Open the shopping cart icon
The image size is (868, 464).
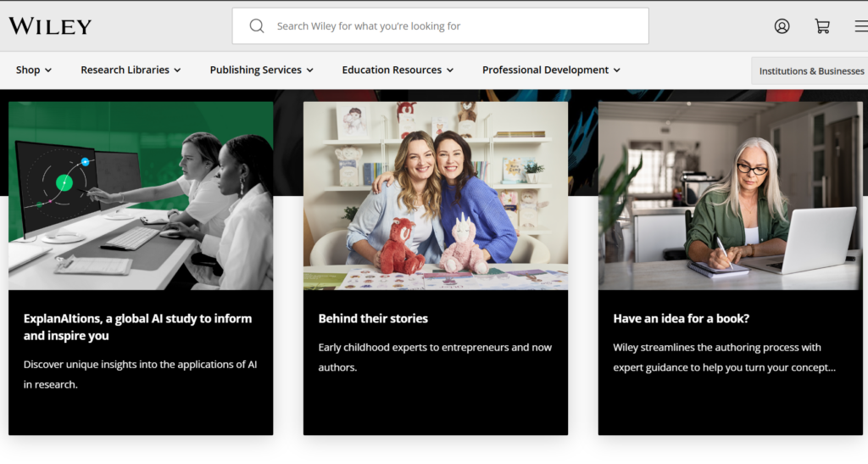[821, 26]
